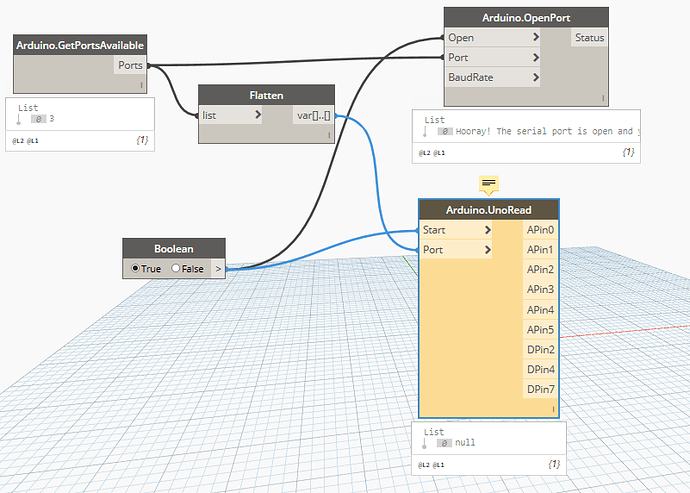Expand the list input chevron on Flatten

(x=258, y=115)
